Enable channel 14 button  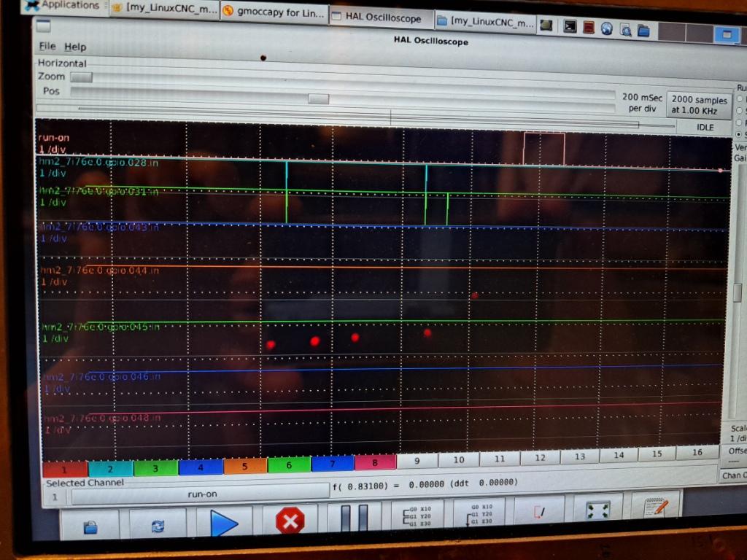coord(619,454)
